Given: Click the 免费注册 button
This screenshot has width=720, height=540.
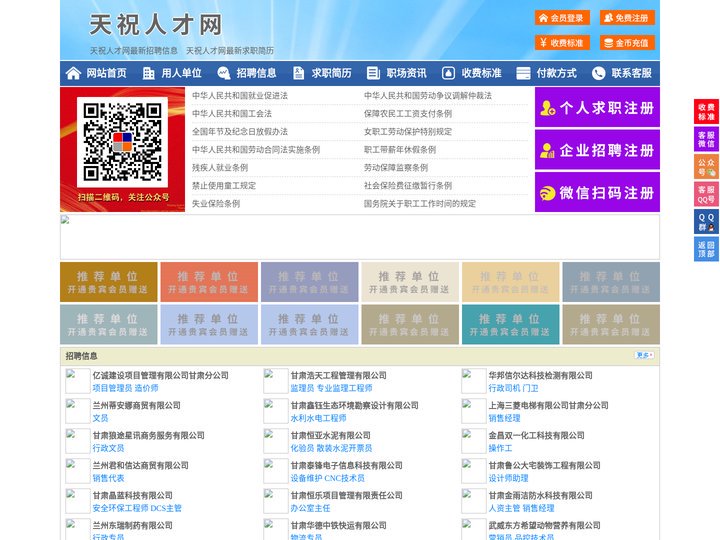Looking at the screenshot, I should tap(627, 18).
